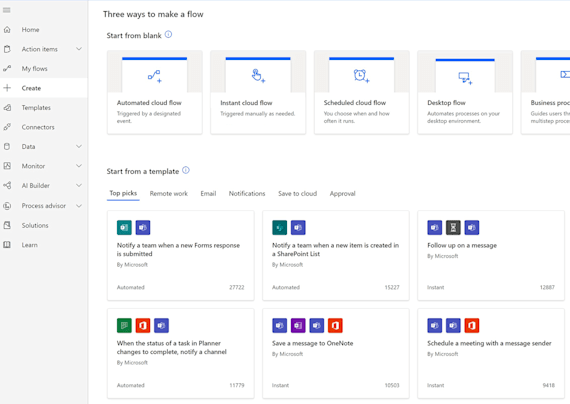
Task: Expand the Monitor section chevron
Action: pos(79,166)
